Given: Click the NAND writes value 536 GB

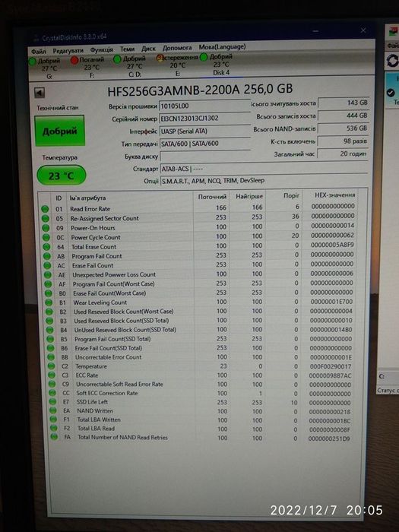Looking at the screenshot, I should tap(343, 128).
